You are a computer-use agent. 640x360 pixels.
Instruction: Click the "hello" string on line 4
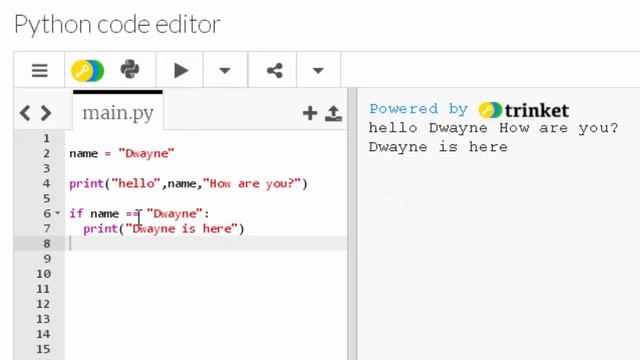[x=136, y=184]
